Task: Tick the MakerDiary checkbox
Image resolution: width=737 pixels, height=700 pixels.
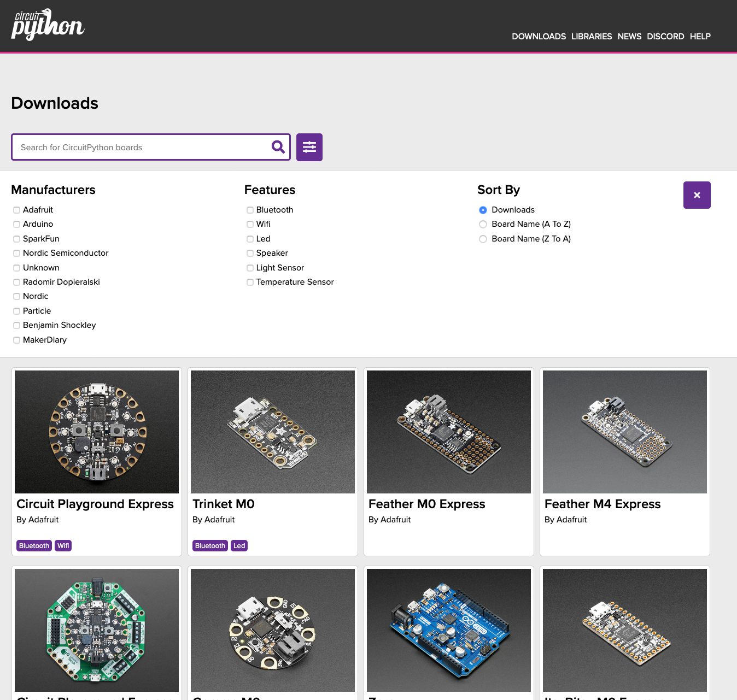Action: tap(17, 340)
